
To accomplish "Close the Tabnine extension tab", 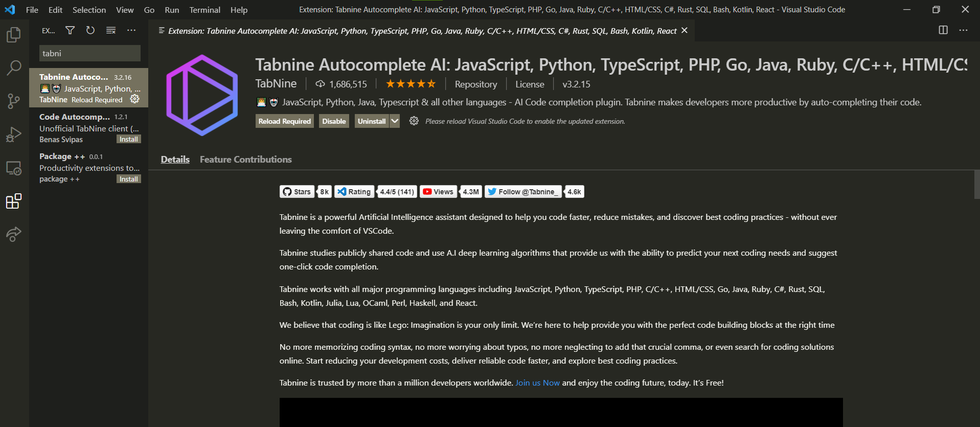I will [685, 31].
